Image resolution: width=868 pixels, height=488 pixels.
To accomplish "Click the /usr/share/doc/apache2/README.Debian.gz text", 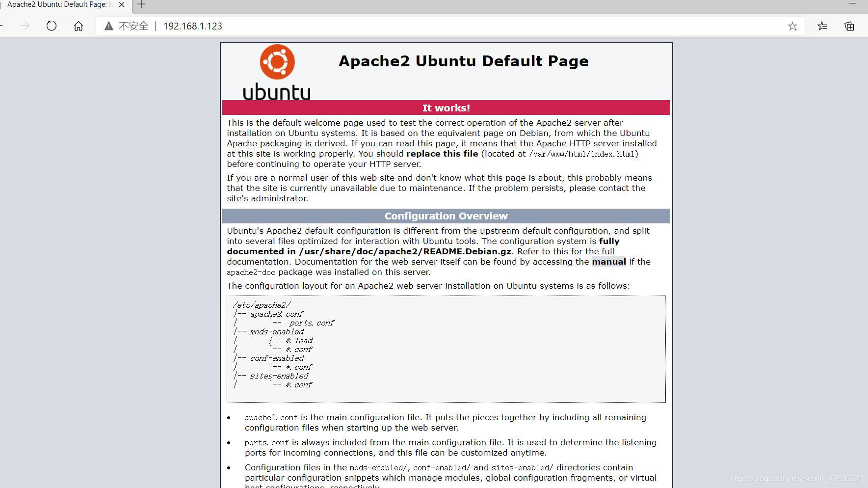I will tap(405, 251).
